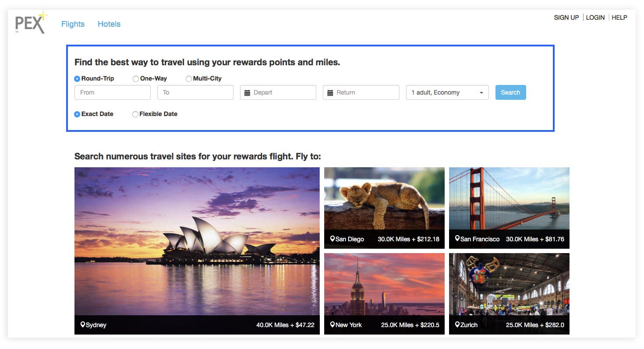Select the Round-Trip option
Image resolution: width=644 pixels, height=349 pixels.
pyautogui.click(x=77, y=79)
